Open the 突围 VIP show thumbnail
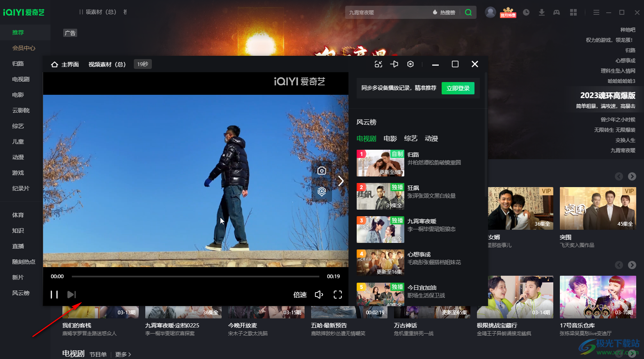The height and width of the screenshot is (359, 644). tap(598, 208)
